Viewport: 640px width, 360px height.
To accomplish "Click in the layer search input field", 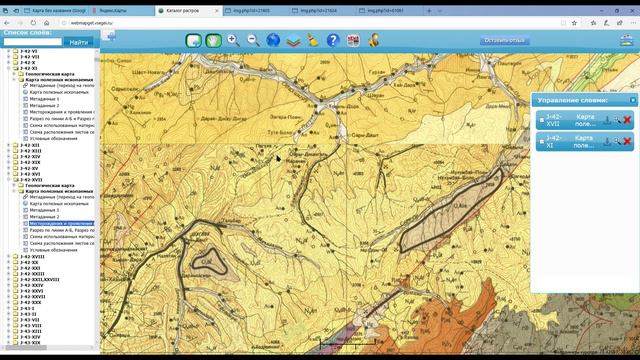I will [x=33, y=42].
